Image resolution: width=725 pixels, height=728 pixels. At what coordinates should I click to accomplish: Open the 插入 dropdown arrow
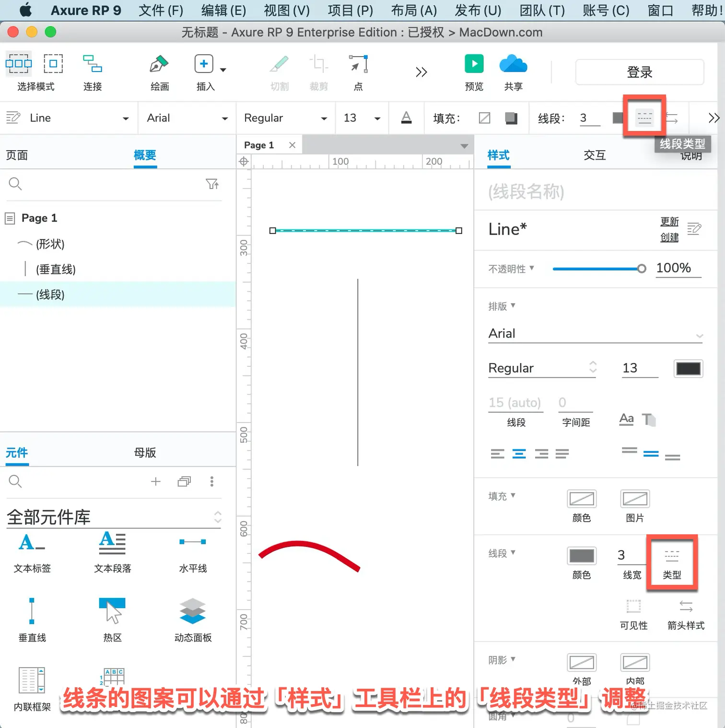coord(223,70)
